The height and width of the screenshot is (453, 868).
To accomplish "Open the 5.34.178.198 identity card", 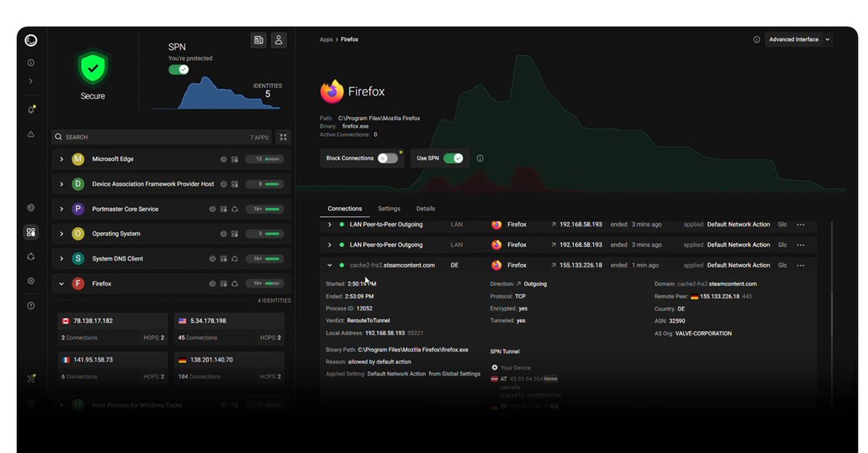I will coord(229,329).
